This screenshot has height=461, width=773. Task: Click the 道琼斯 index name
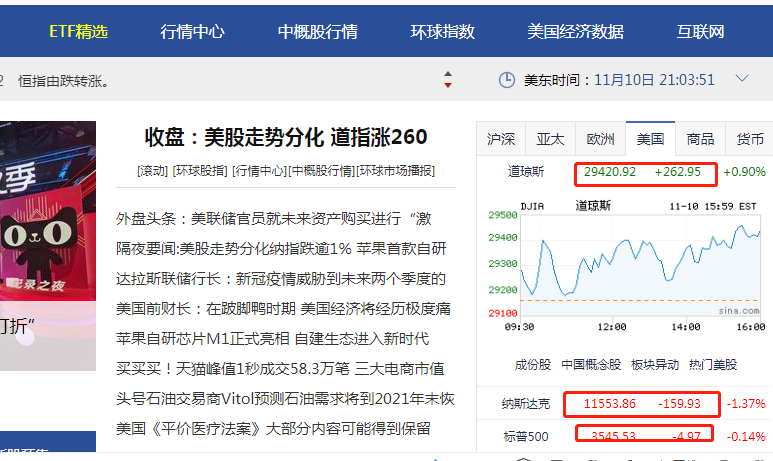pos(526,172)
